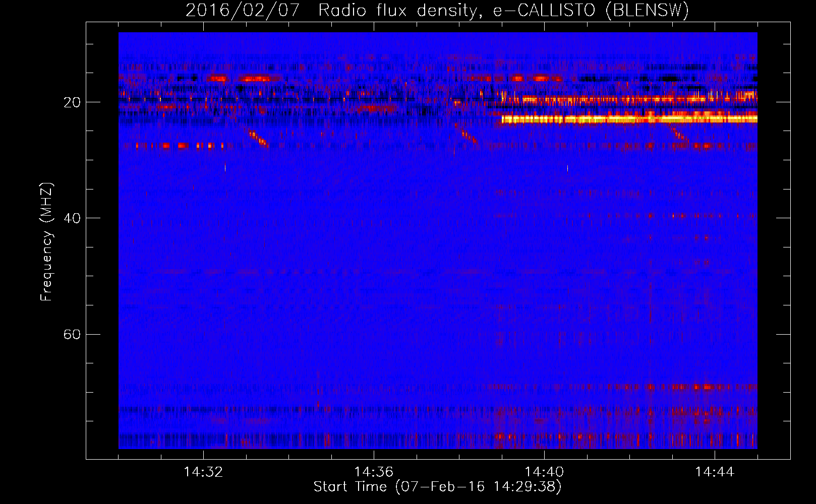
Task: Click the 14:40 time tick label
Action: 544,472
